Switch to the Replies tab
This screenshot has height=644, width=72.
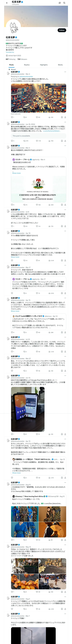pos(27,65)
